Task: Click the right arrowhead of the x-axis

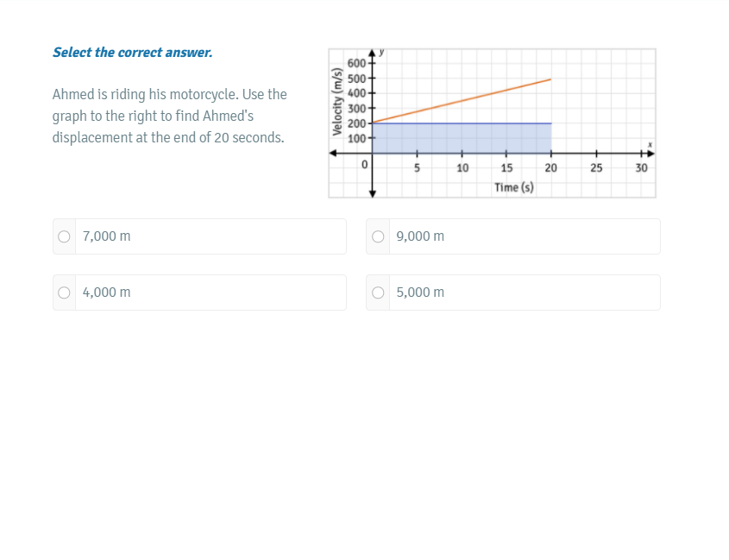Action: tap(650, 153)
